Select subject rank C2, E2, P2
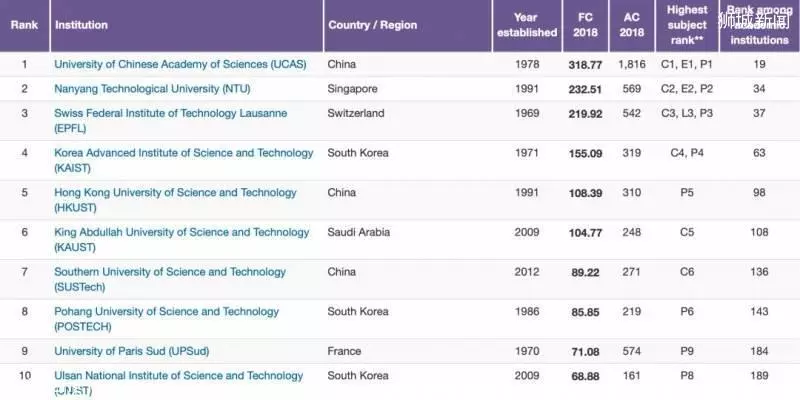The width and height of the screenshot is (800, 400). coord(687,89)
